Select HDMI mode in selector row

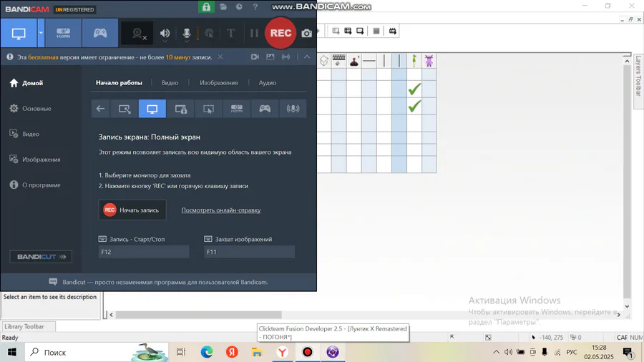pyautogui.click(x=237, y=109)
